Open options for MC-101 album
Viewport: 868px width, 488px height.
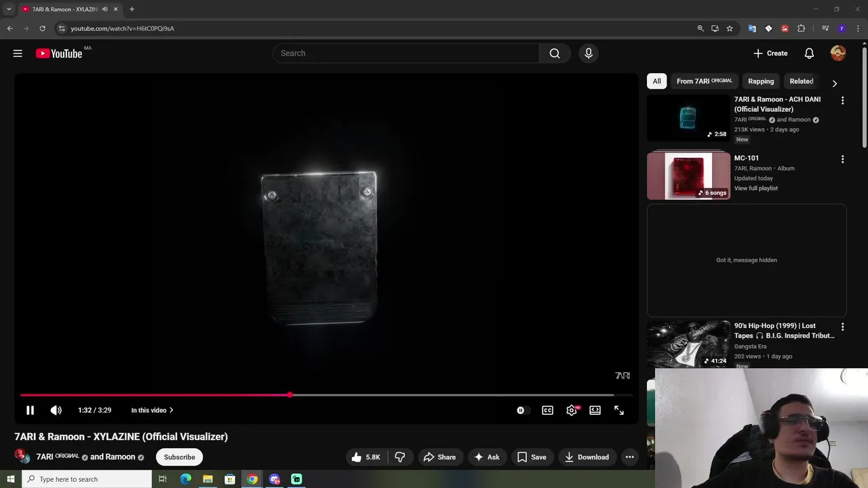point(842,159)
